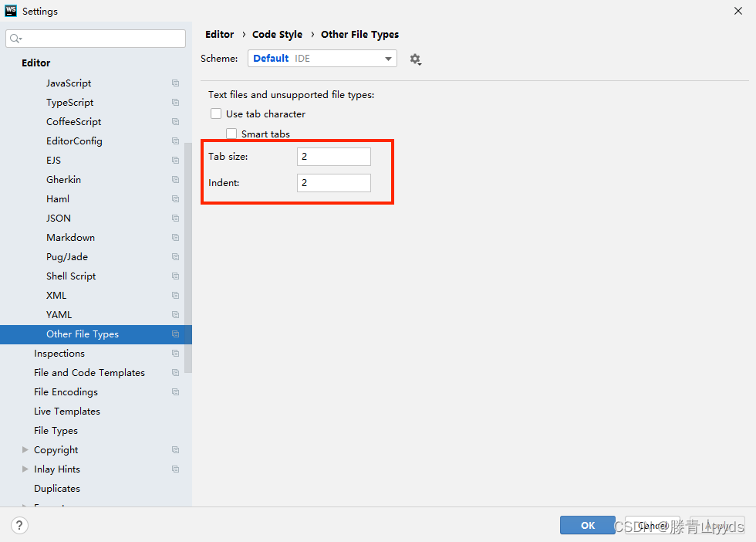Open the scheme settings gear icon

(x=415, y=59)
